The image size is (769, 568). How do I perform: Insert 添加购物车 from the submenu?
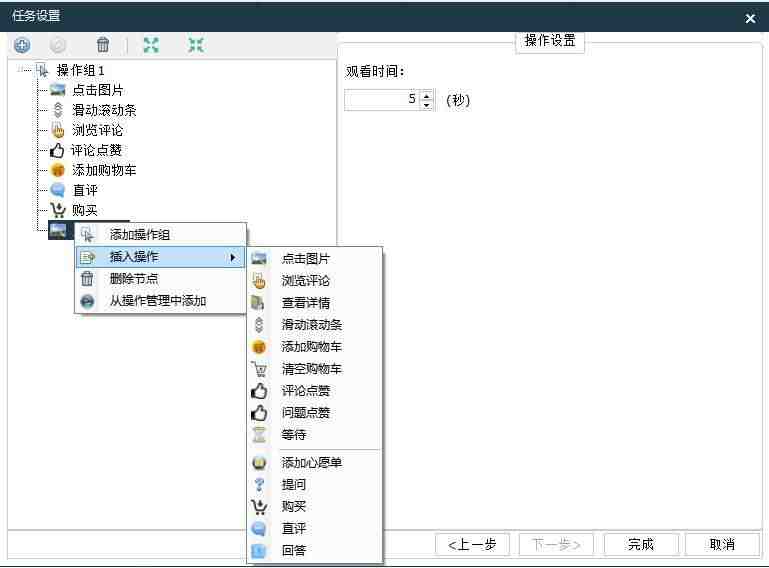(315, 347)
